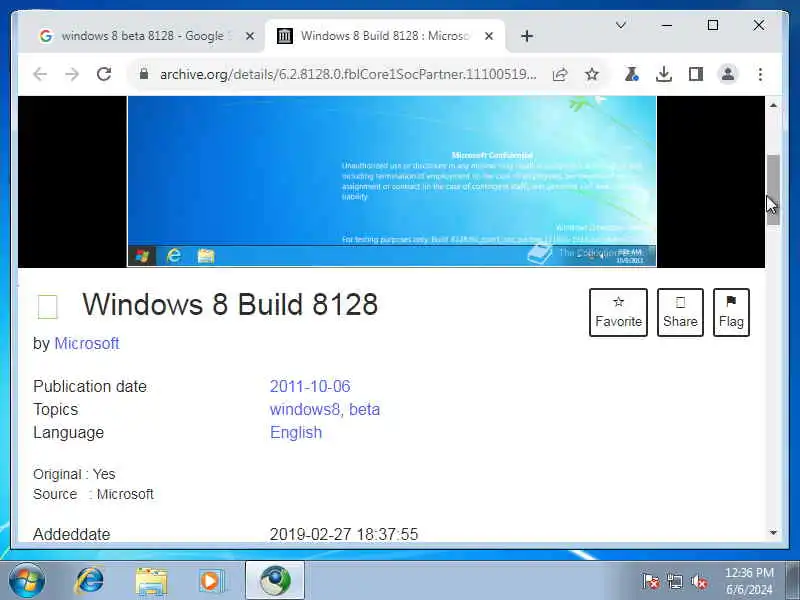
Task: Open the network tray icon
Action: 675,581
